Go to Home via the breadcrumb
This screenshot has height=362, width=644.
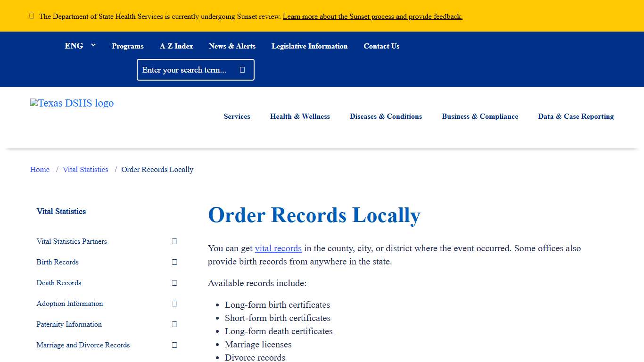(40, 169)
